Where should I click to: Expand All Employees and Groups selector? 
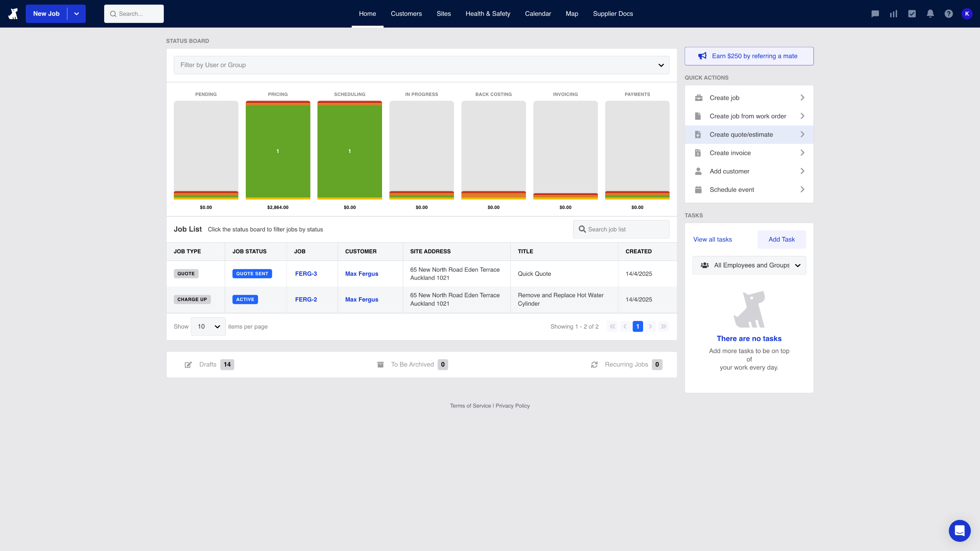pos(749,265)
